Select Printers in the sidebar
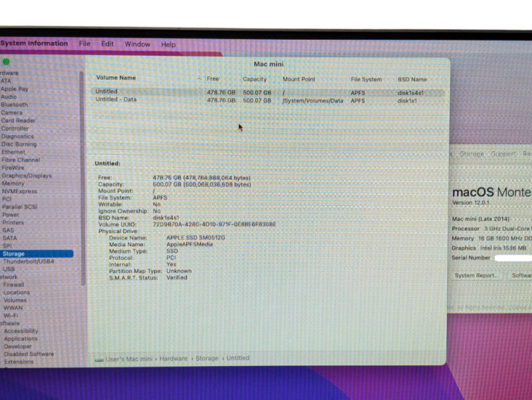 [13, 222]
